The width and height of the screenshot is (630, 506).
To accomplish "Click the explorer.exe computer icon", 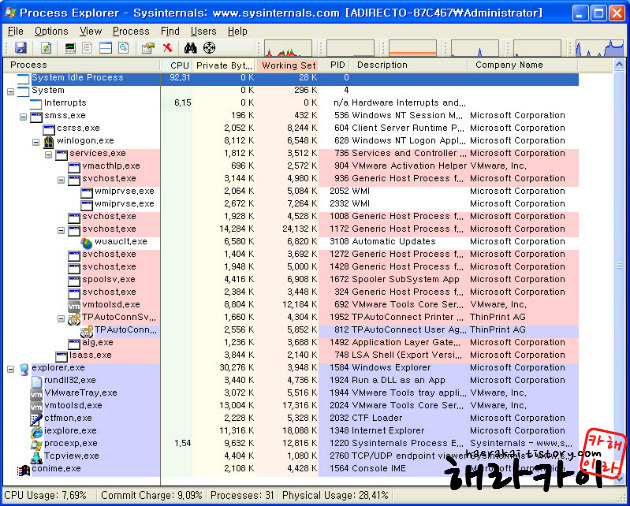I will pos(24,369).
